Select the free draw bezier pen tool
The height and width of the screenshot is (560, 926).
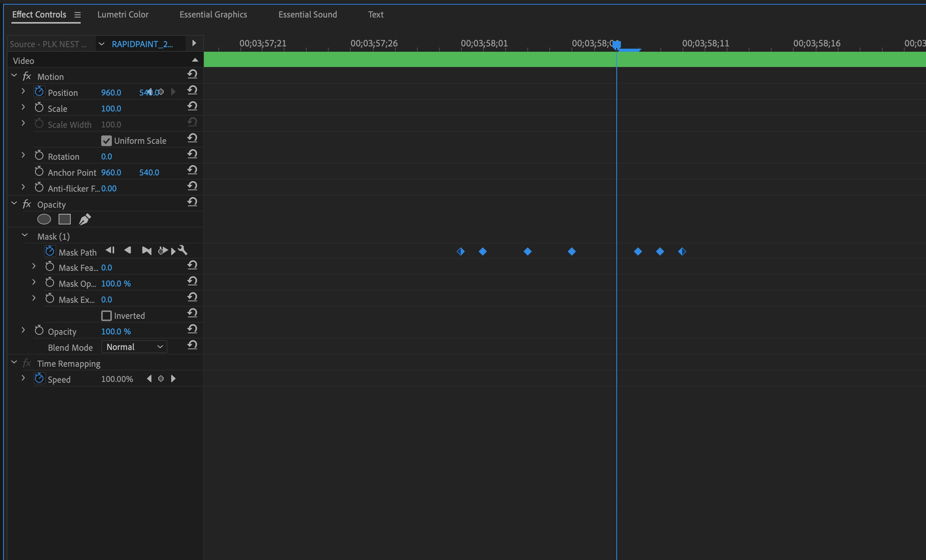(85, 219)
